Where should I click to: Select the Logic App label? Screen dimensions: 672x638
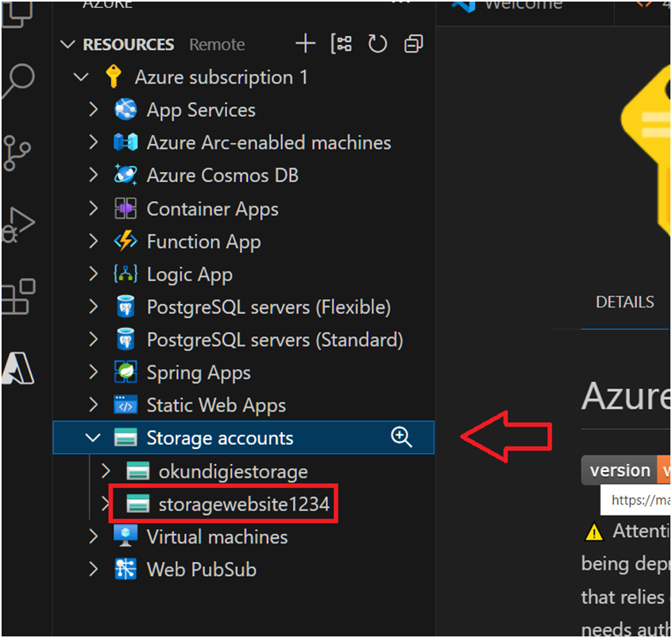[189, 274]
